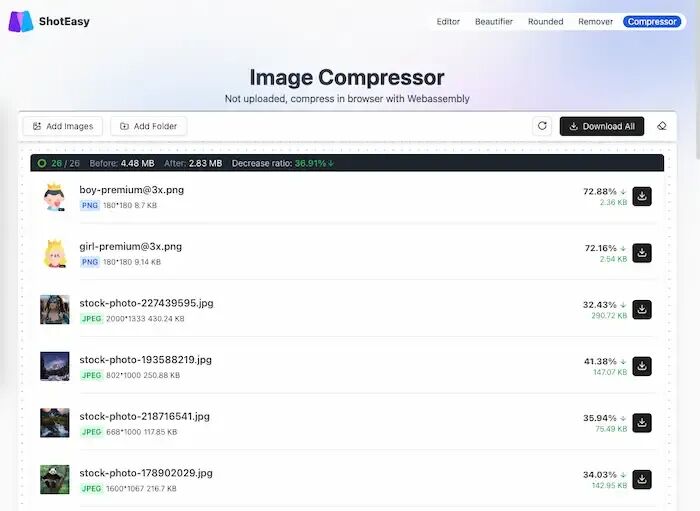Screen dimensions: 700x511
Task: Click the boy-premium@3x.png thumbnail
Action: (54, 197)
